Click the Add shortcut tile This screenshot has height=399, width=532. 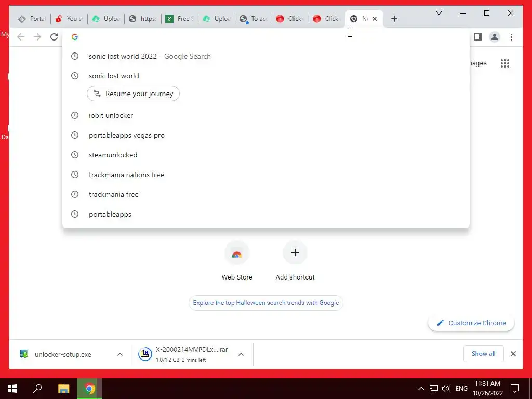pos(295,261)
